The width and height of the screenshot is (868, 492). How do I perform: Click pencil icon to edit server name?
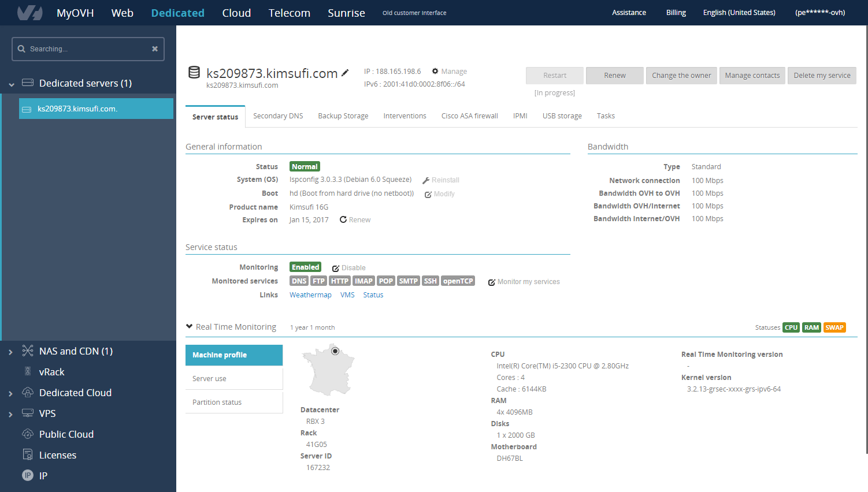(345, 73)
